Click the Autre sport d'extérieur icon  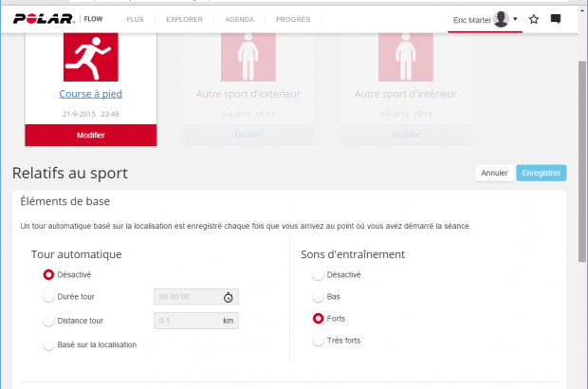click(247, 56)
